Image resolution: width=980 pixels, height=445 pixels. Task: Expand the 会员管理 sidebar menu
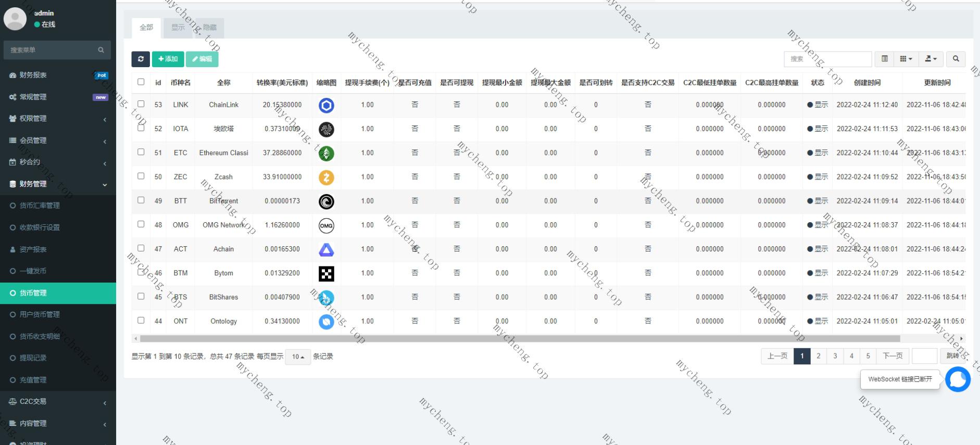[58, 141]
